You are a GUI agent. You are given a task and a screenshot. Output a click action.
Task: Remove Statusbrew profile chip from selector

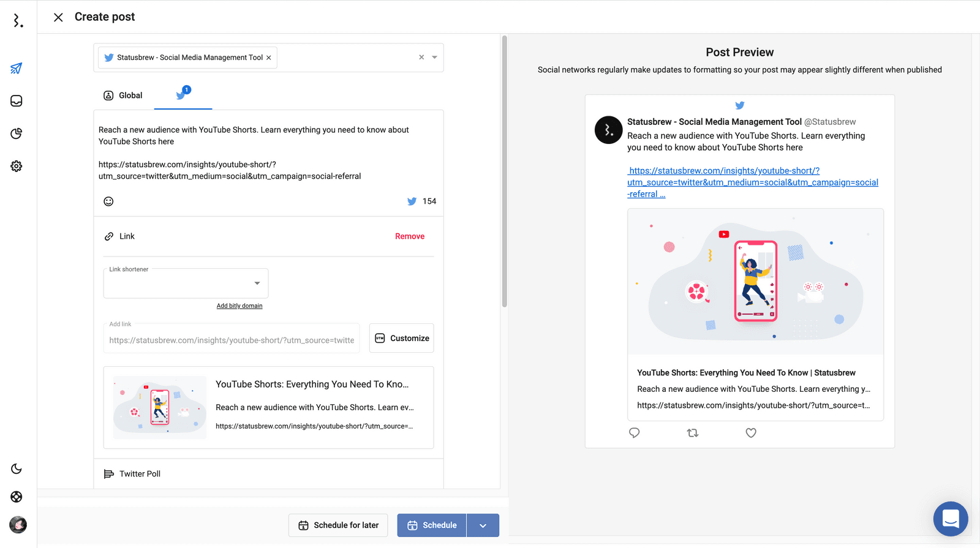pos(268,58)
